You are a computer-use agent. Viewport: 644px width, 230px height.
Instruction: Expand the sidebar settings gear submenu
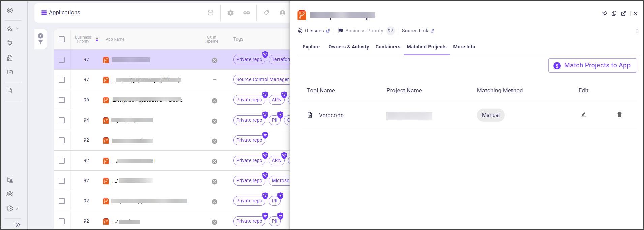pos(10,208)
